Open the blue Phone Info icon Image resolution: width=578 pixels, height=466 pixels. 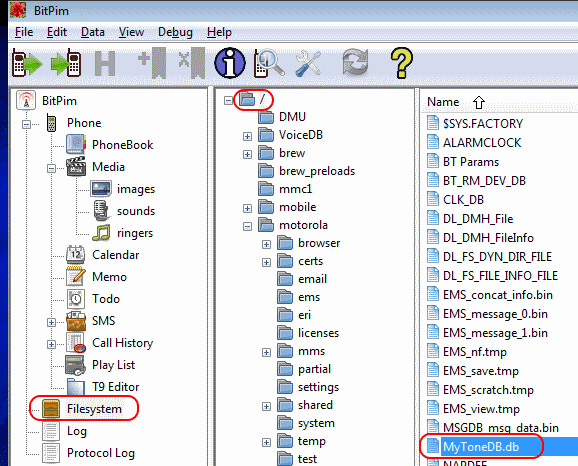230,63
